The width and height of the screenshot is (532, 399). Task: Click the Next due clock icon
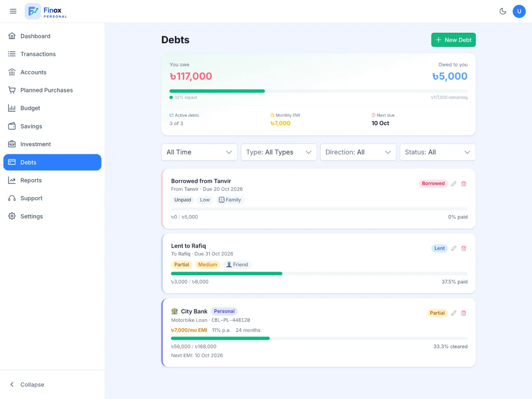pyautogui.click(x=373, y=115)
